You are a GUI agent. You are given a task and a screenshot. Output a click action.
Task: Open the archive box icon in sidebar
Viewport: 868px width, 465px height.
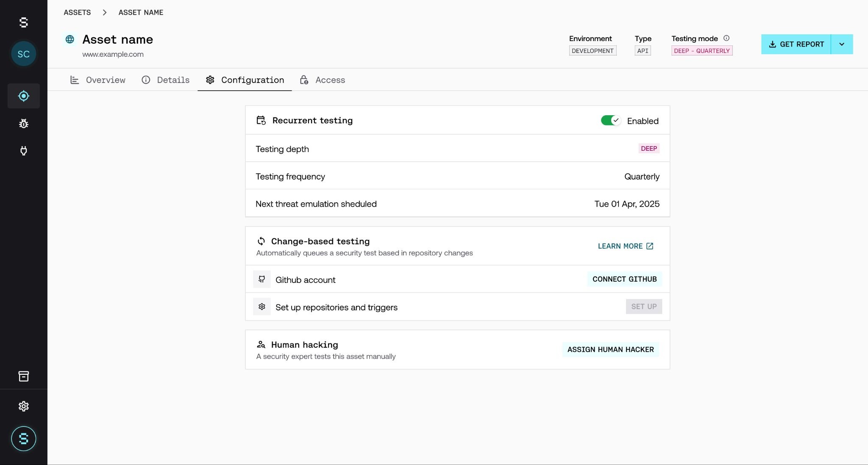(24, 376)
